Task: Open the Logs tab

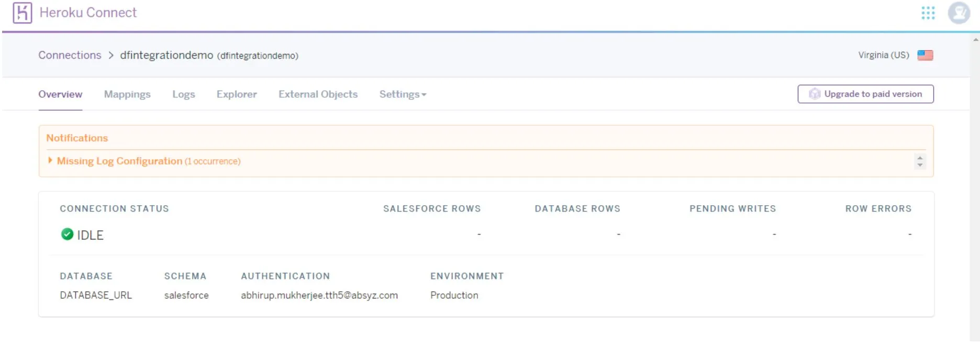Action: [x=183, y=94]
